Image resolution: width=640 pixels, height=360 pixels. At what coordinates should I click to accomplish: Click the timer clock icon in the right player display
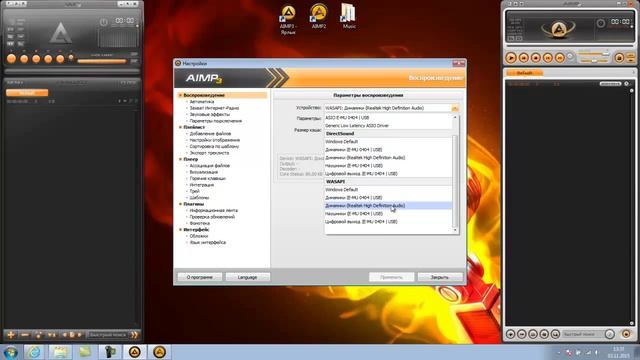[x=600, y=23]
